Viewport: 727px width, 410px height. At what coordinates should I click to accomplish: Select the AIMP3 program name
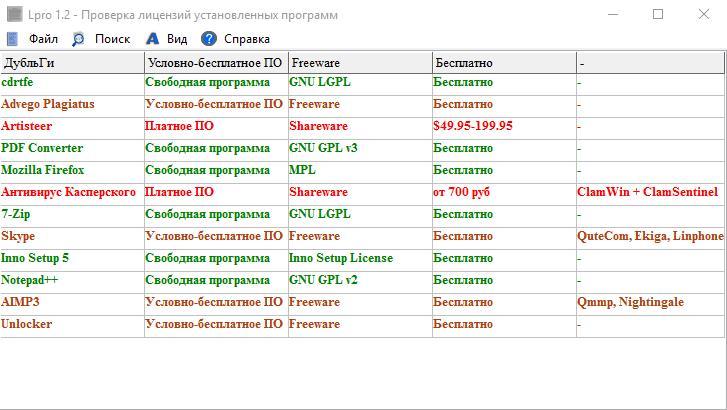click(20, 302)
